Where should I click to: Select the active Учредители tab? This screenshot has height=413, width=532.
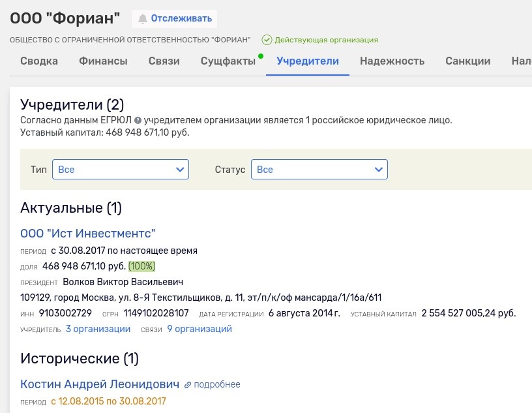(x=306, y=61)
